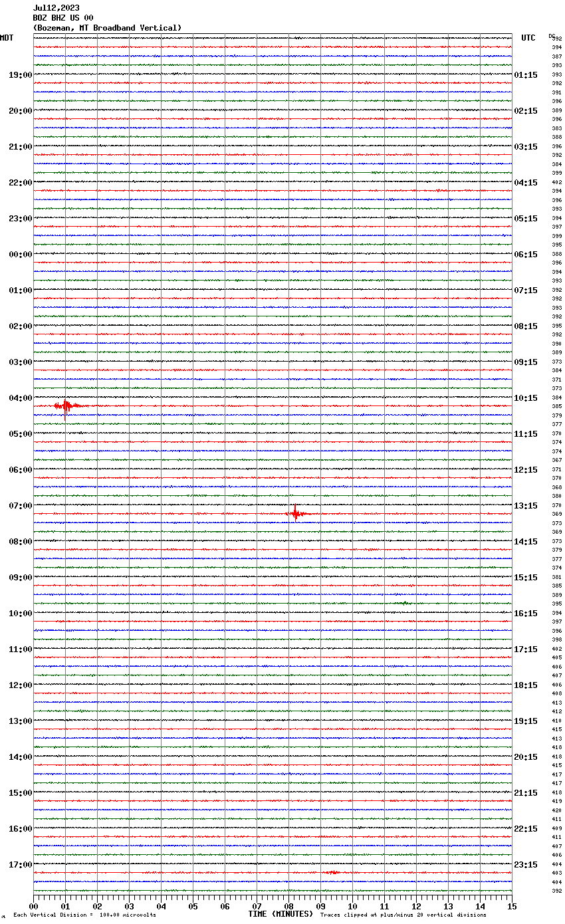565x924 pixels.
Task: Select the 19:00 MDT time label
Action: tap(20, 75)
